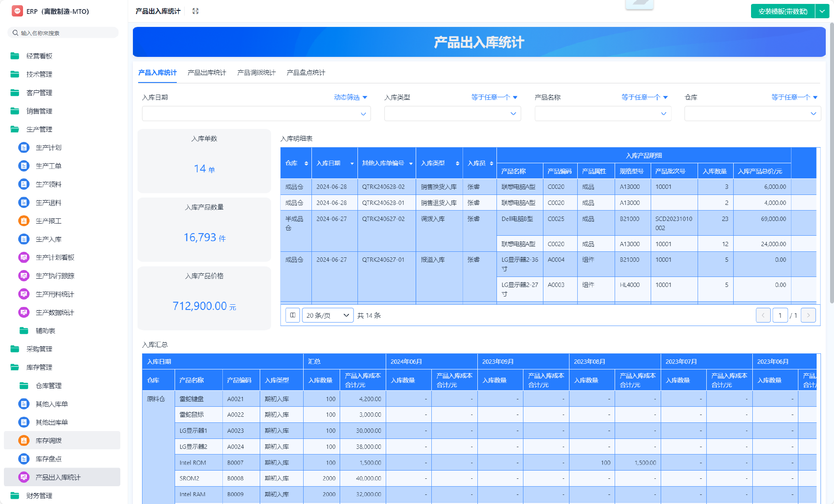The image size is (834, 504).
Task: Click 安装模板(带数据) green button
Action: tap(783, 11)
